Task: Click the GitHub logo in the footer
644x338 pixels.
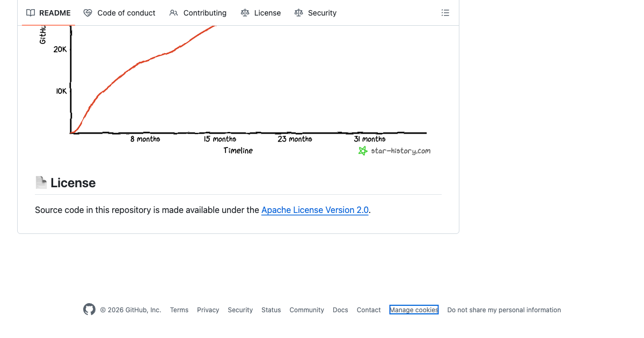Action: 89,309
